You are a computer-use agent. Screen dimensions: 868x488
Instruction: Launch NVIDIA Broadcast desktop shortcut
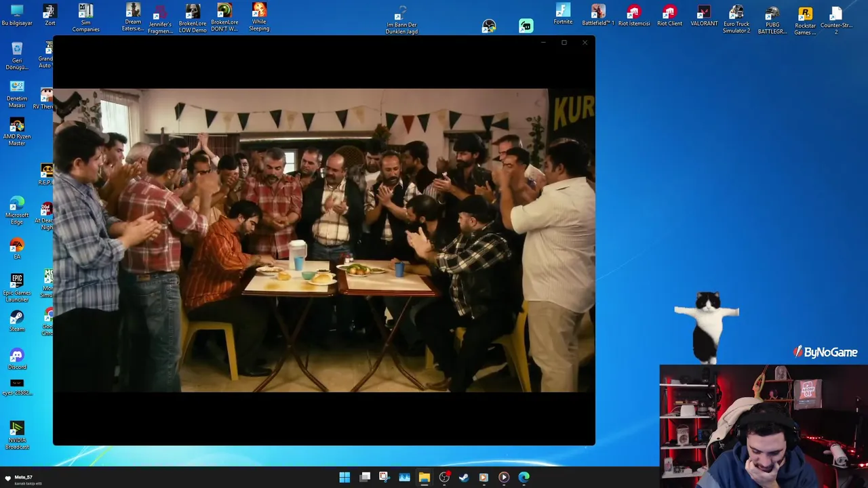coord(17,435)
